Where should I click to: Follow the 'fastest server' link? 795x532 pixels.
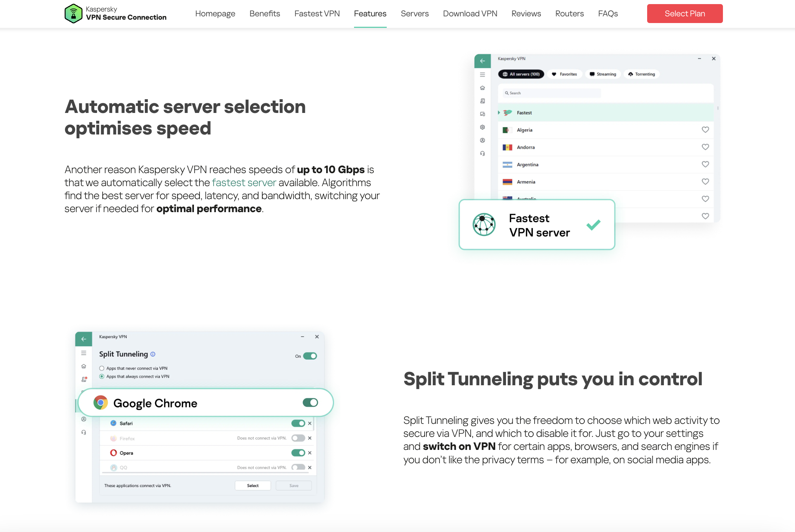[244, 183]
